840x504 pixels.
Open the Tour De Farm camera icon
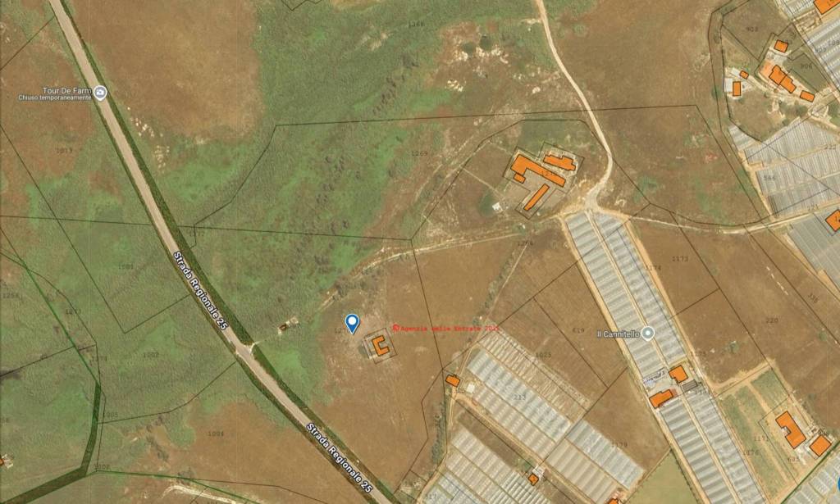[x=100, y=93]
